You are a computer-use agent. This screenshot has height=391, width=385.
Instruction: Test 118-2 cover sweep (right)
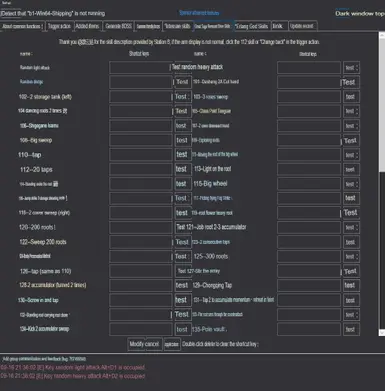click(182, 213)
